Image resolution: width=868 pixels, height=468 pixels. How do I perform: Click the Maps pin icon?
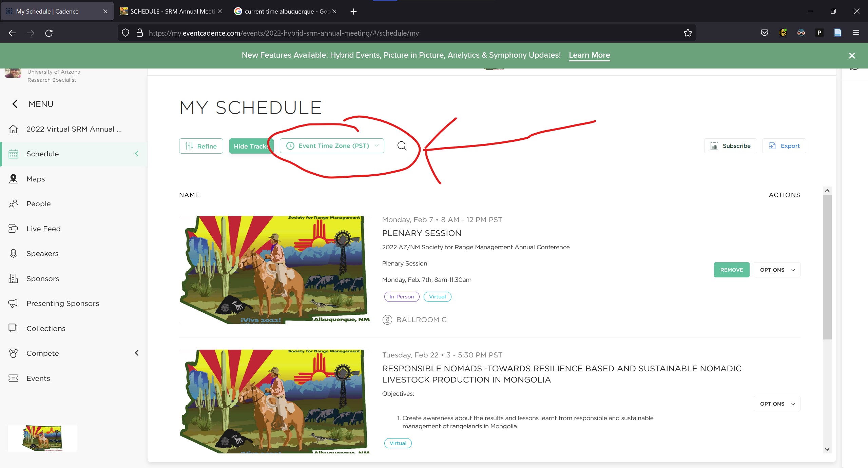click(x=13, y=179)
